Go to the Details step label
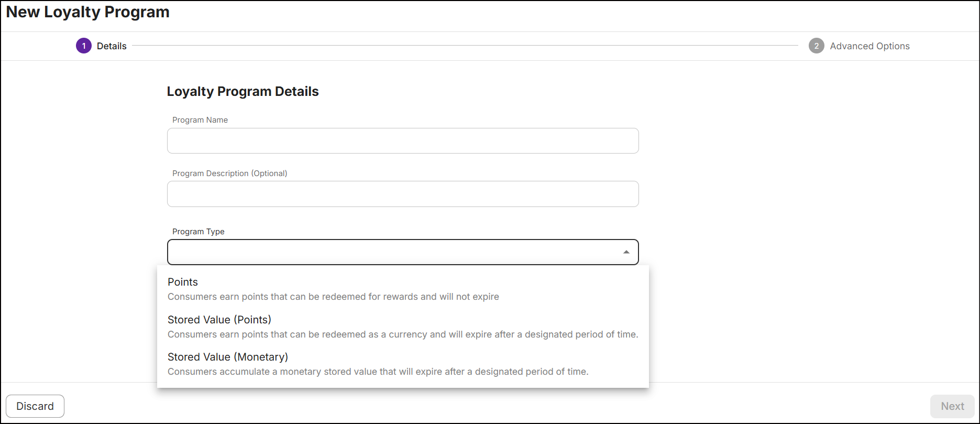This screenshot has width=980, height=424. pos(112,46)
